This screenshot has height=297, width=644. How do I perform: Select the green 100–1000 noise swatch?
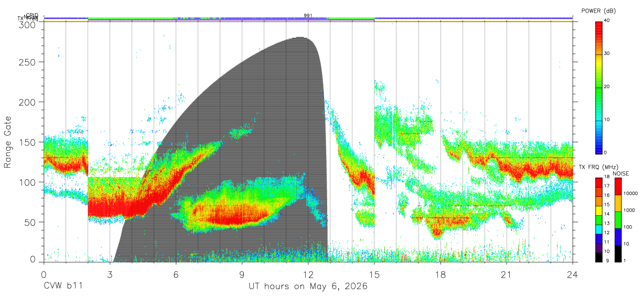coord(617,219)
